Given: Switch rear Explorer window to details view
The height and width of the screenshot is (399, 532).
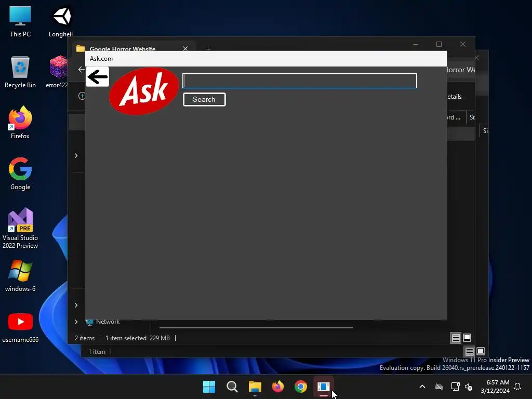Looking at the screenshot, I should tap(470, 352).
